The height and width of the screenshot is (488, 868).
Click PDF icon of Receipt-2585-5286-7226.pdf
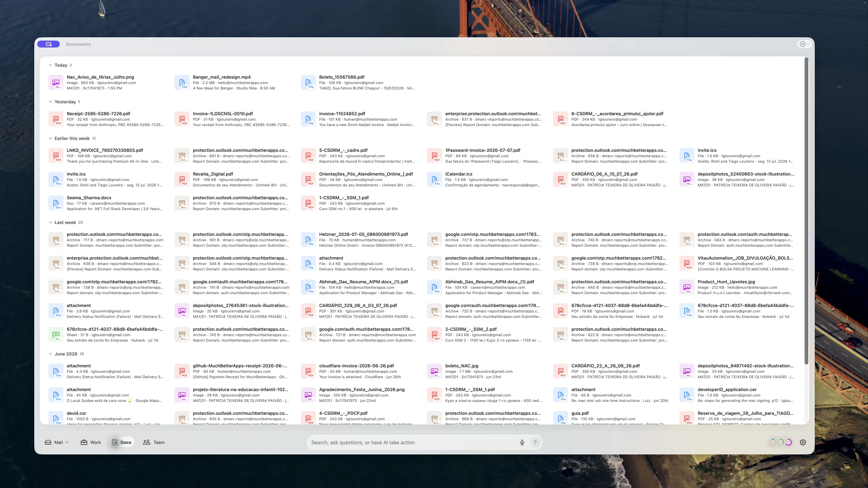tap(56, 119)
